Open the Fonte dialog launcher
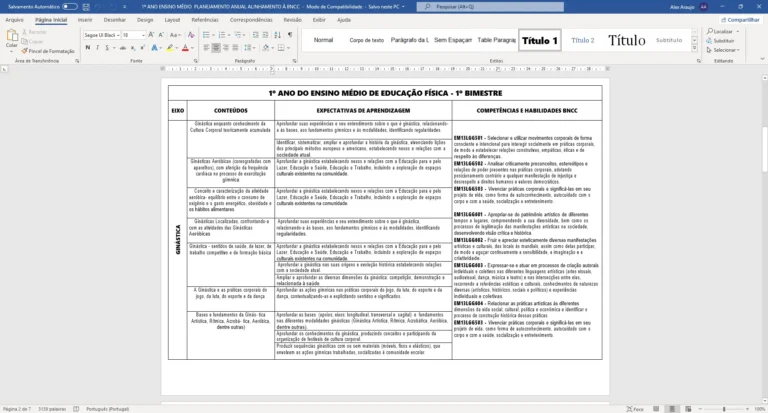Screen dimensions: 768x413 195,61
